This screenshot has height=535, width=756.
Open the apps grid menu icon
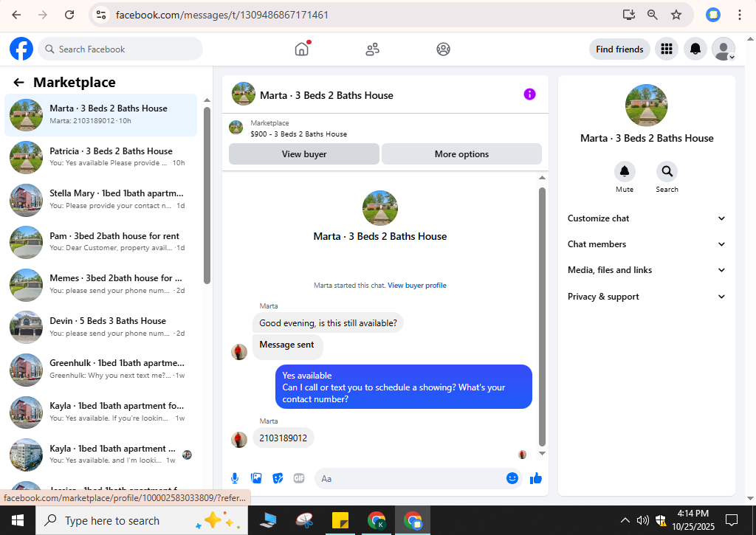[x=667, y=49]
